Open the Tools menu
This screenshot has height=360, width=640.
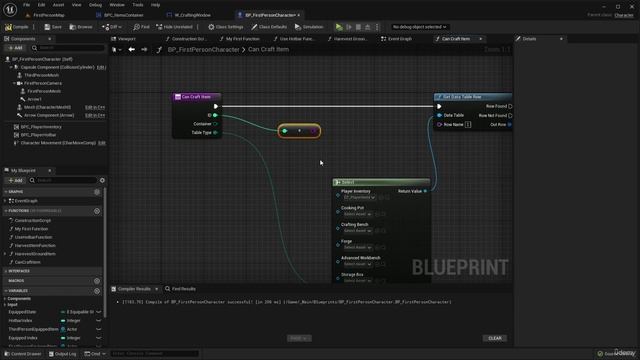138,5
